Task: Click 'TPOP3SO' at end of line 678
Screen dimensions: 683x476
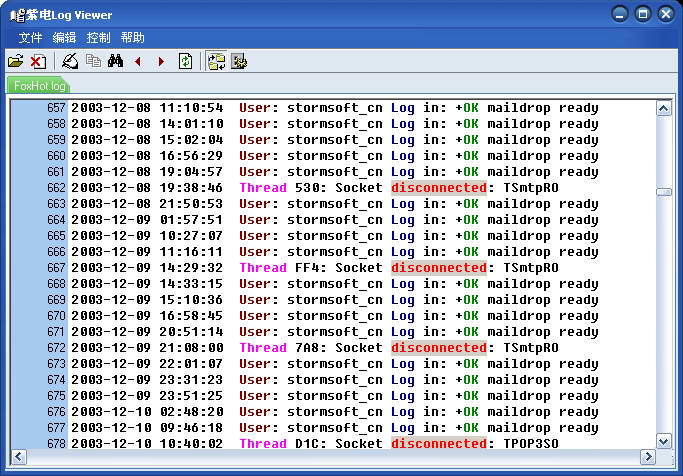Action: click(x=531, y=444)
